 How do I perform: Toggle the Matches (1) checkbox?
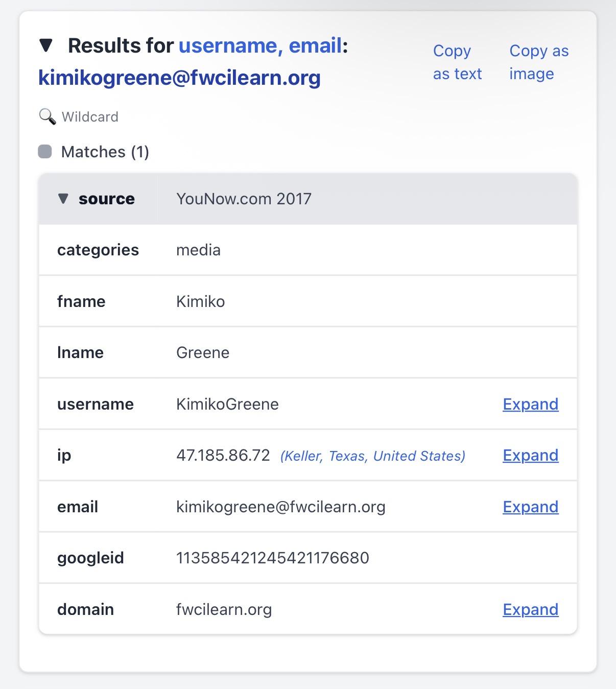click(45, 152)
